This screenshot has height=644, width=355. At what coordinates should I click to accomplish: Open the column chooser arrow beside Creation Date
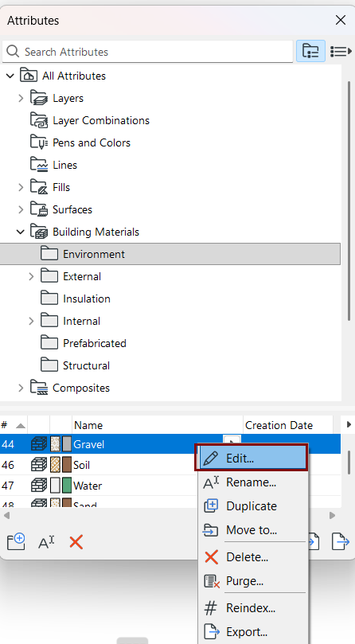click(349, 424)
